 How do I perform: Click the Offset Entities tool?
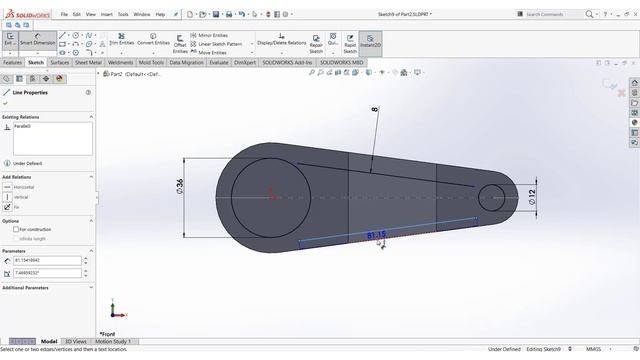(x=180, y=44)
